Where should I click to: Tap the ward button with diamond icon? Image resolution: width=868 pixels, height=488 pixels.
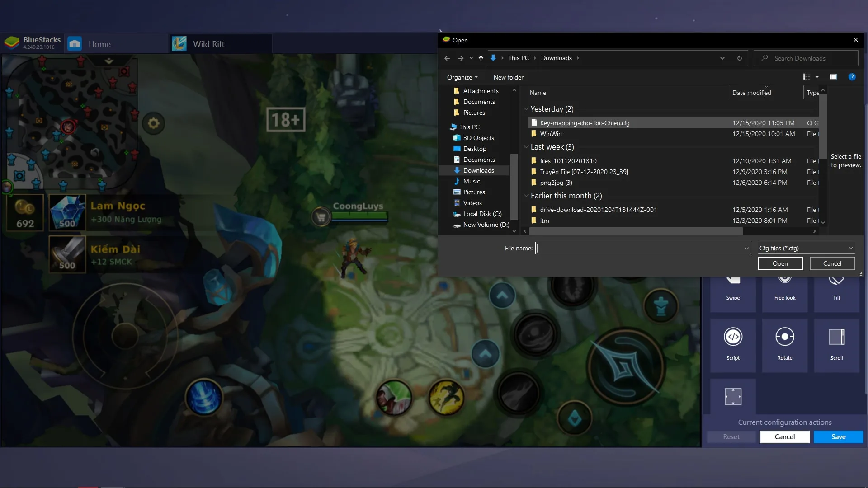[x=574, y=418]
